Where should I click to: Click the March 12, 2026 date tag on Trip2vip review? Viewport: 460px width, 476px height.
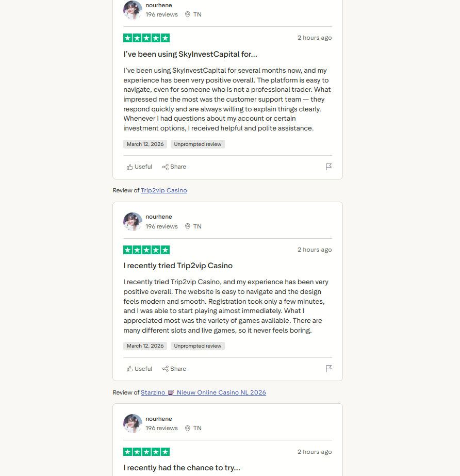(x=145, y=346)
